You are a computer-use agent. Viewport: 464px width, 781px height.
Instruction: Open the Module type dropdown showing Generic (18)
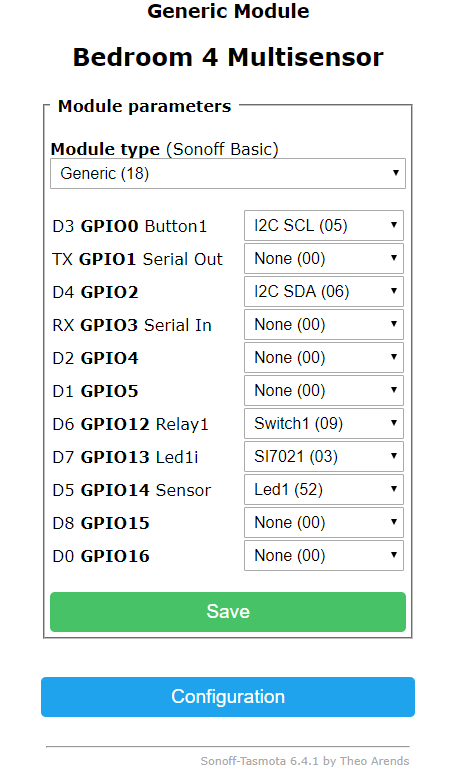pos(228,173)
